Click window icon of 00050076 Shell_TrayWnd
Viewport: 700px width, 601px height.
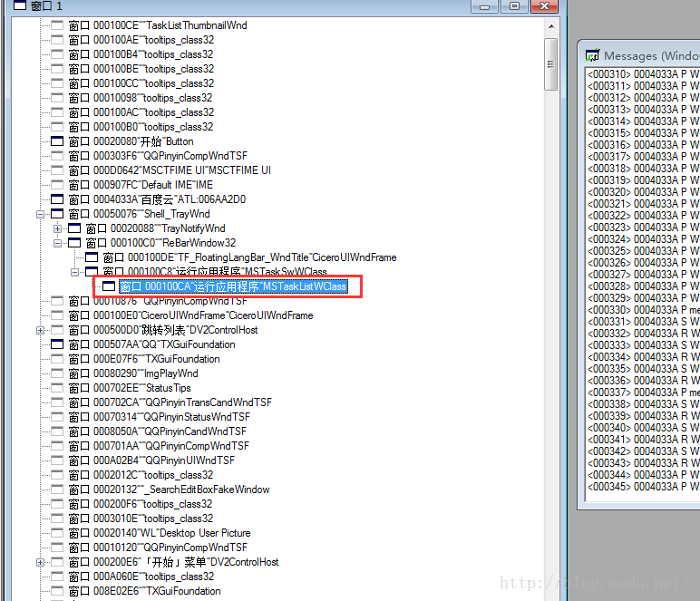click(x=57, y=214)
